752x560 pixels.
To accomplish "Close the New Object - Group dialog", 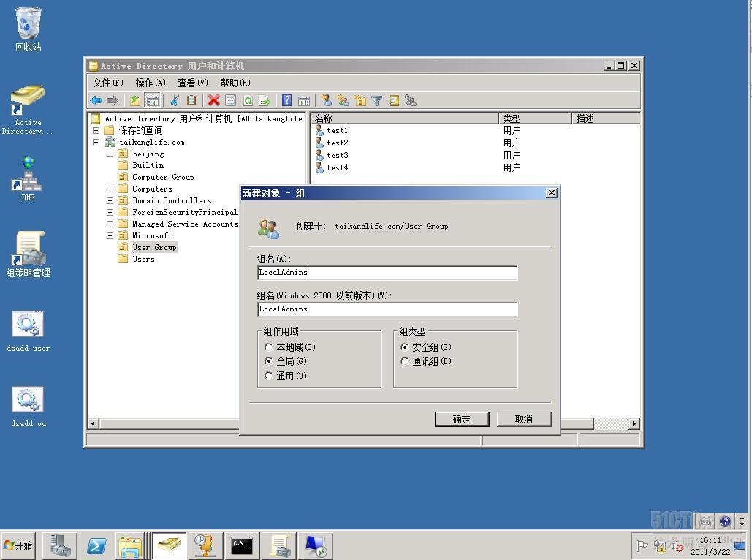I will pyautogui.click(x=552, y=193).
